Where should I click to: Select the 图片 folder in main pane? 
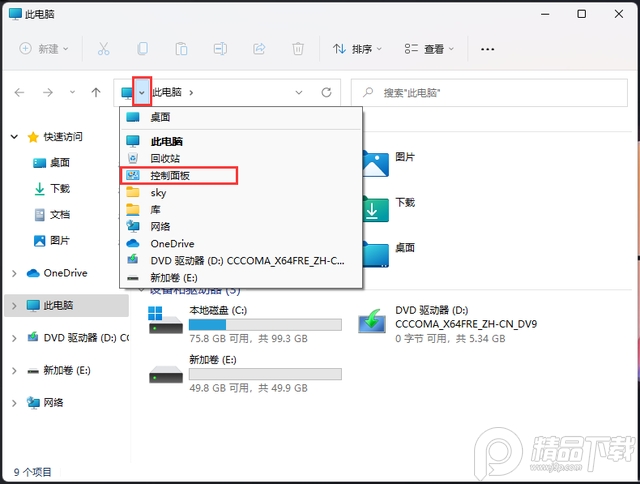point(388,162)
